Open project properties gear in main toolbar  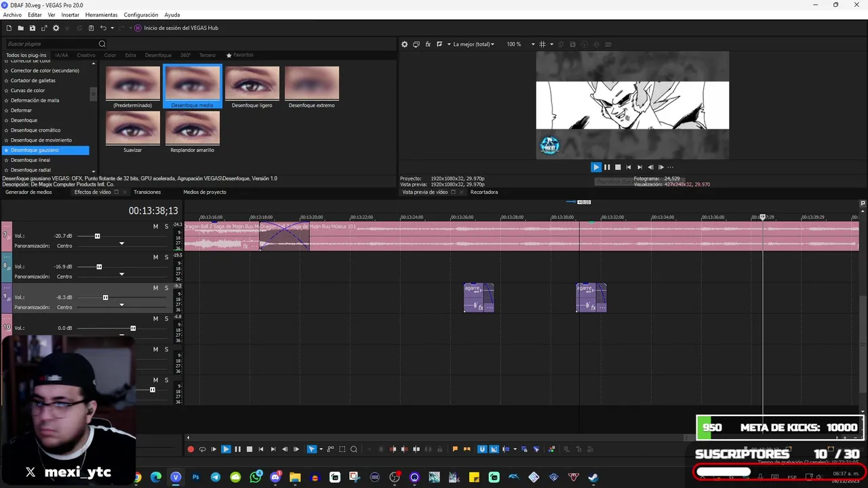tap(56, 28)
